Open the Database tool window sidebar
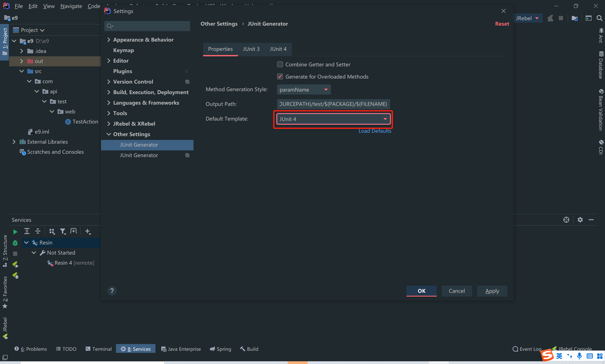This screenshot has width=605, height=364. point(601,65)
